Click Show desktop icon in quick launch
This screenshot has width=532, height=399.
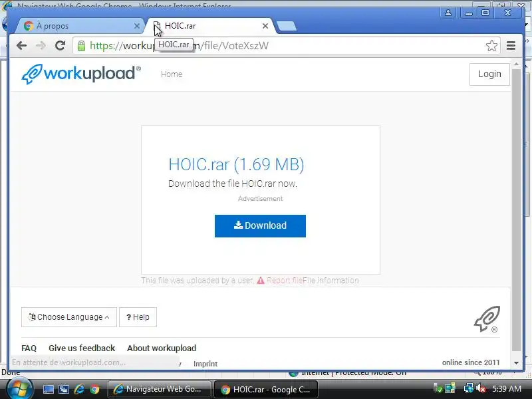point(49,389)
